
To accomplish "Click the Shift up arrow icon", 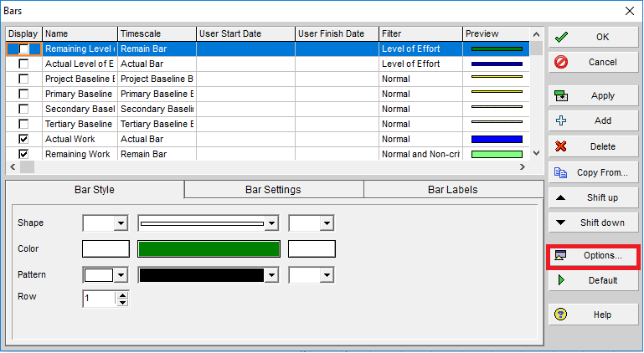I will point(560,198).
